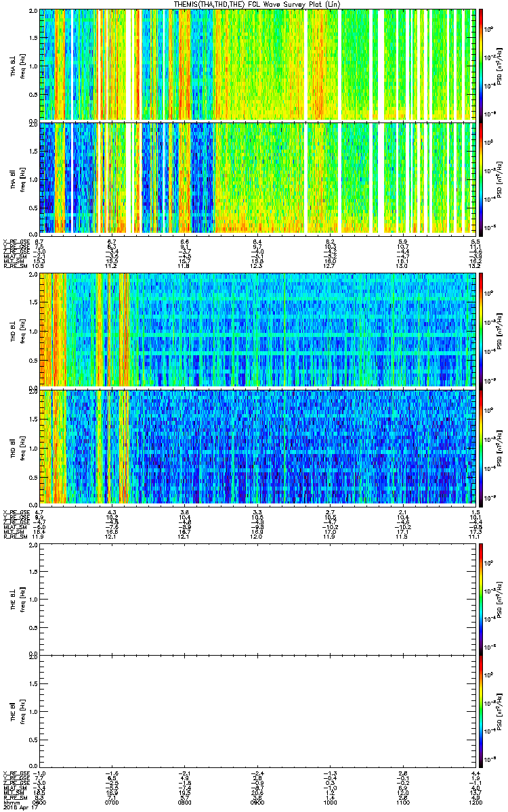Click the hhmm time axis label

click(x=10, y=801)
